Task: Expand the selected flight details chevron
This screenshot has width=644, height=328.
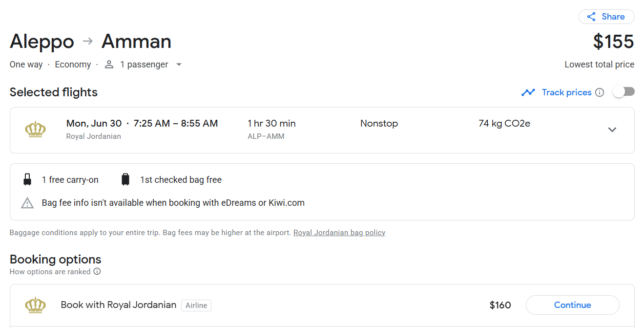Action: pyautogui.click(x=612, y=130)
